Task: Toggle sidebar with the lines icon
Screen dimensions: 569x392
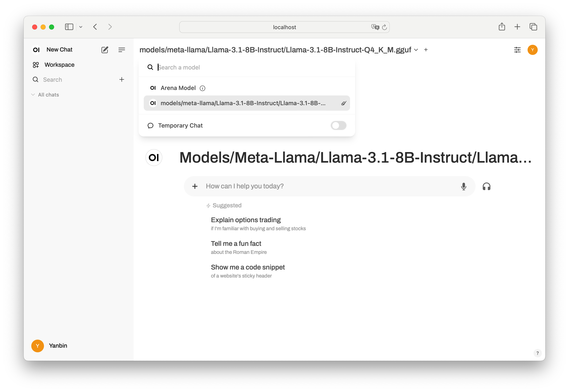Action: [122, 50]
